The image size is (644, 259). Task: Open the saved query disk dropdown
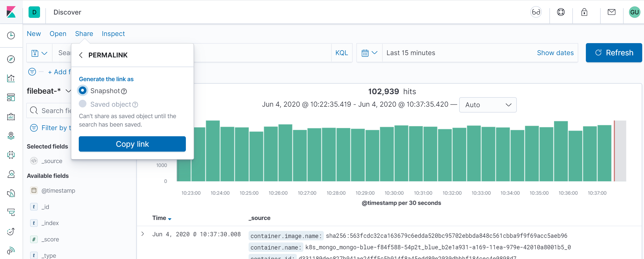pyautogui.click(x=40, y=53)
